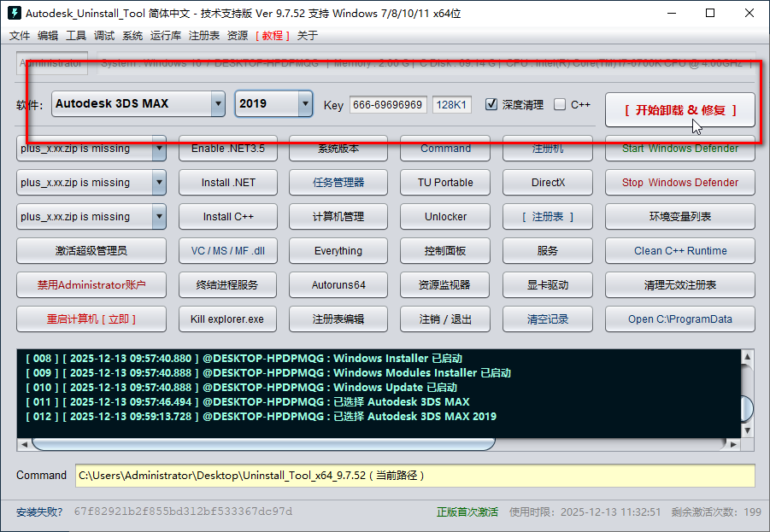Open the red [ 教程 ] menu
The image size is (770, 532).
[x=273, y=35]
